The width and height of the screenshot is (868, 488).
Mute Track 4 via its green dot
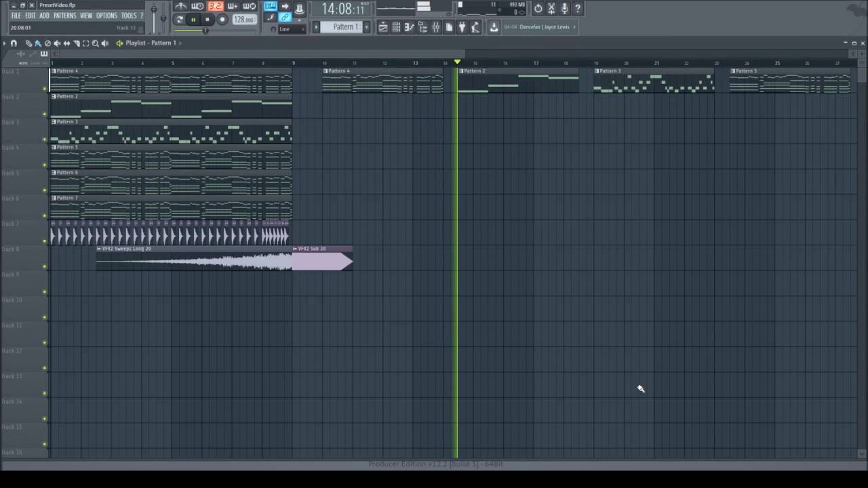coord(45,165)
